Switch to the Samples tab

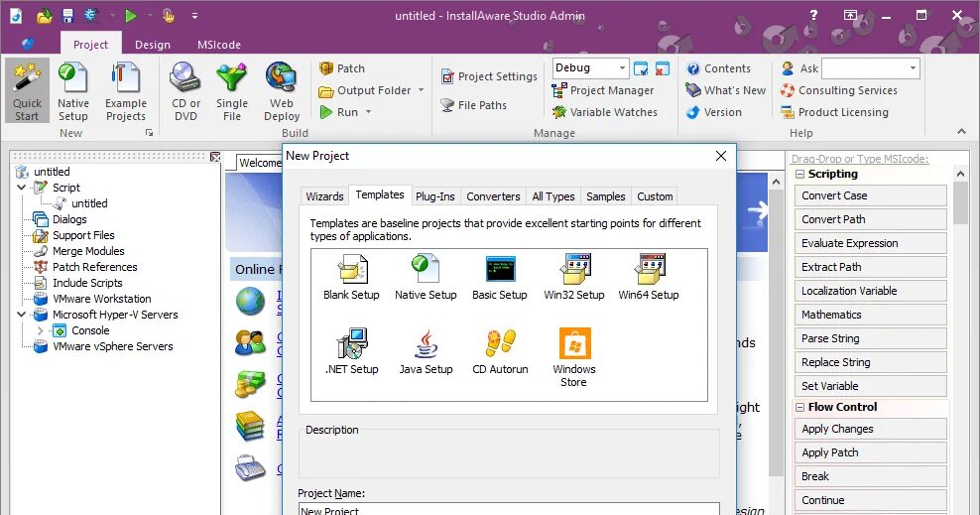(606, 196)
